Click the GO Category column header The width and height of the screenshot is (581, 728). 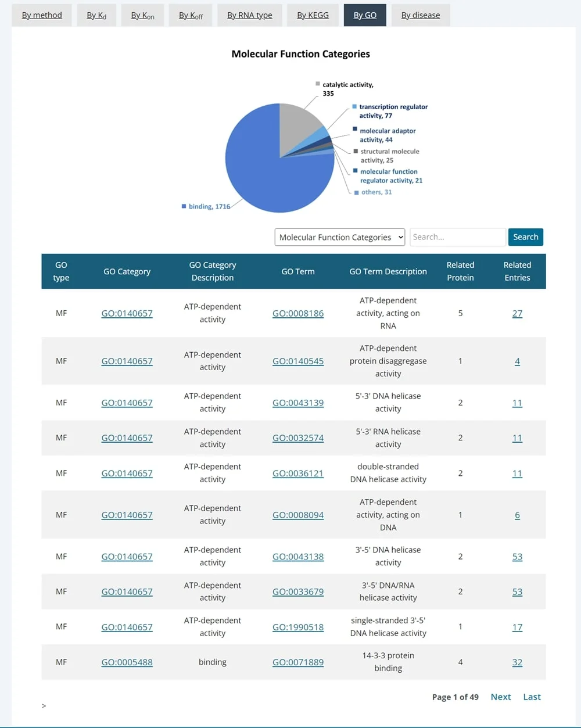pos(127,271)
